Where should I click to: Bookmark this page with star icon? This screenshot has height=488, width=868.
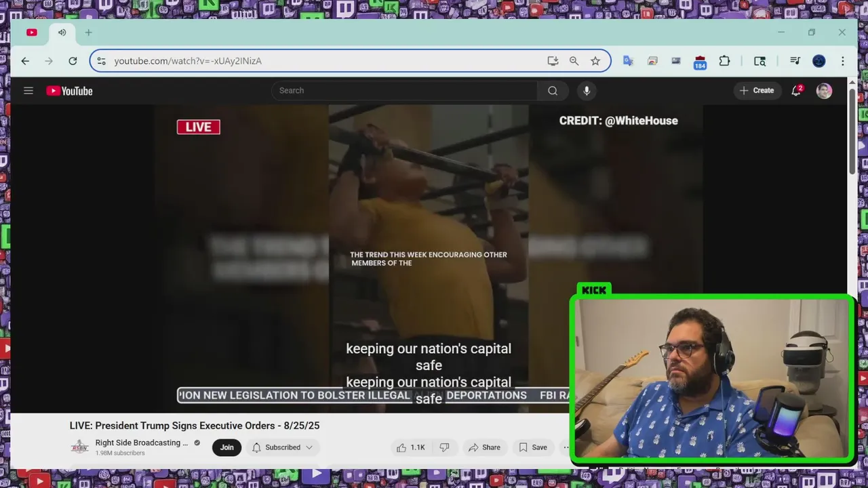595,61
